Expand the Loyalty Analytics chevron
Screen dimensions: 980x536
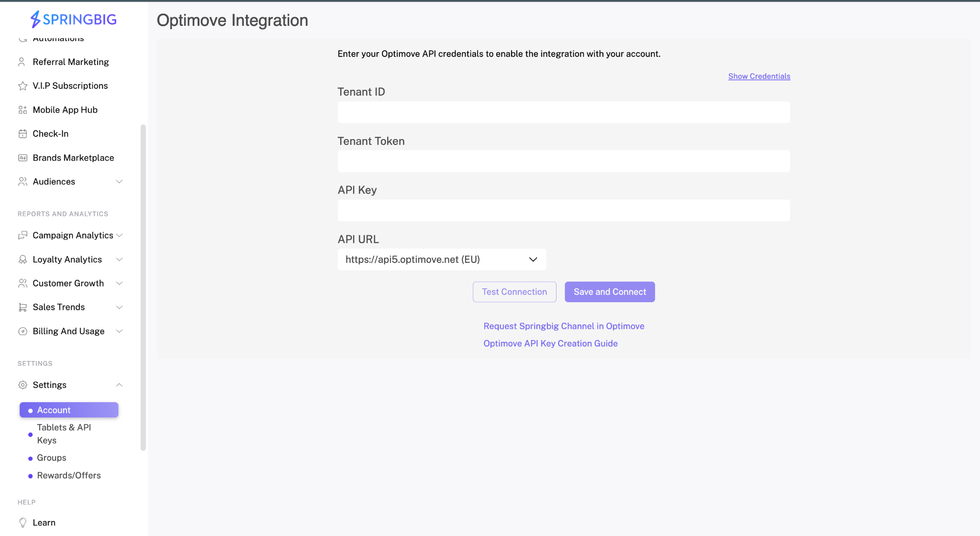pyautogui.click(x=120, y=259)
